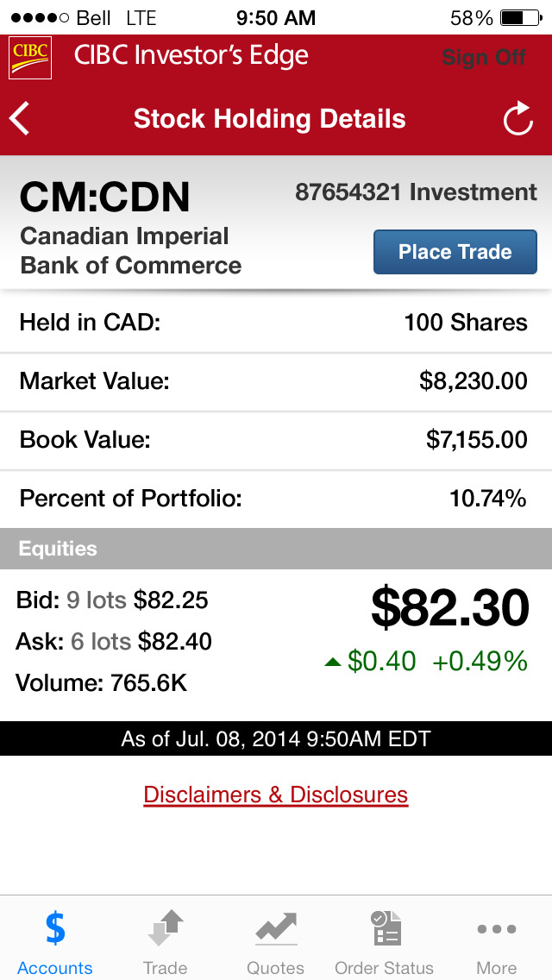Viewport: 552px width, 980px height.
Task: Tap the CM:CDN ticker symbol
Action: pos(105,198)
